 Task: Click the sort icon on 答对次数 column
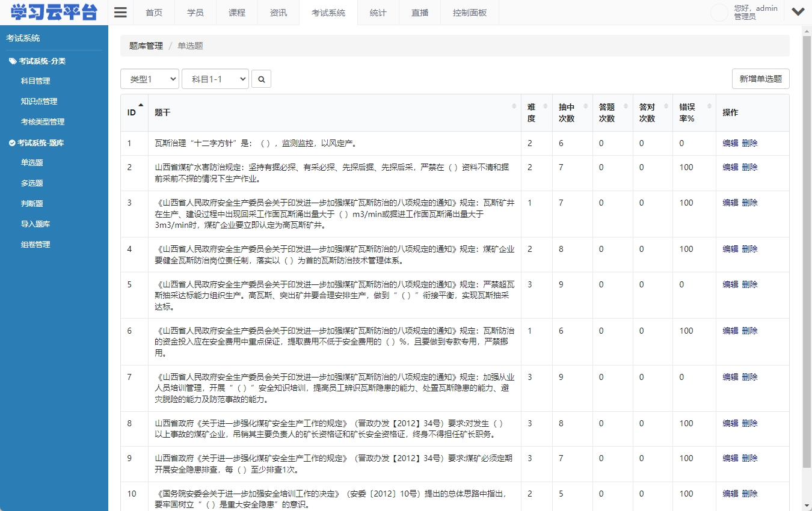pos(666,105)
